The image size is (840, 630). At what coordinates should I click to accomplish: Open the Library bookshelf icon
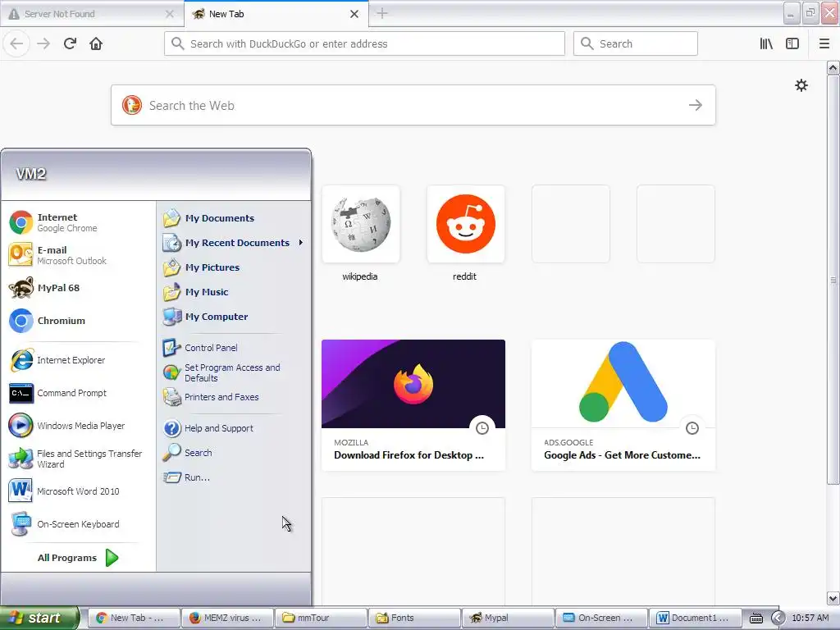click(x=766, y=43)
